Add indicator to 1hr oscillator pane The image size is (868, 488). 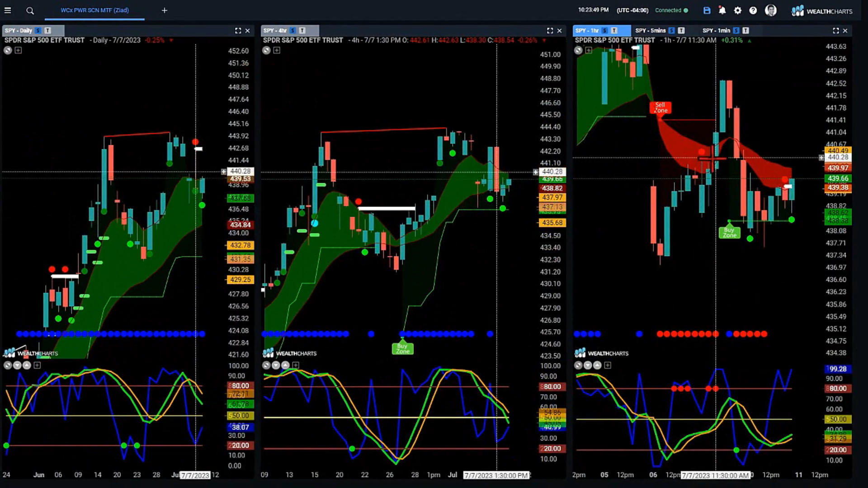click(x=608, y=365)
